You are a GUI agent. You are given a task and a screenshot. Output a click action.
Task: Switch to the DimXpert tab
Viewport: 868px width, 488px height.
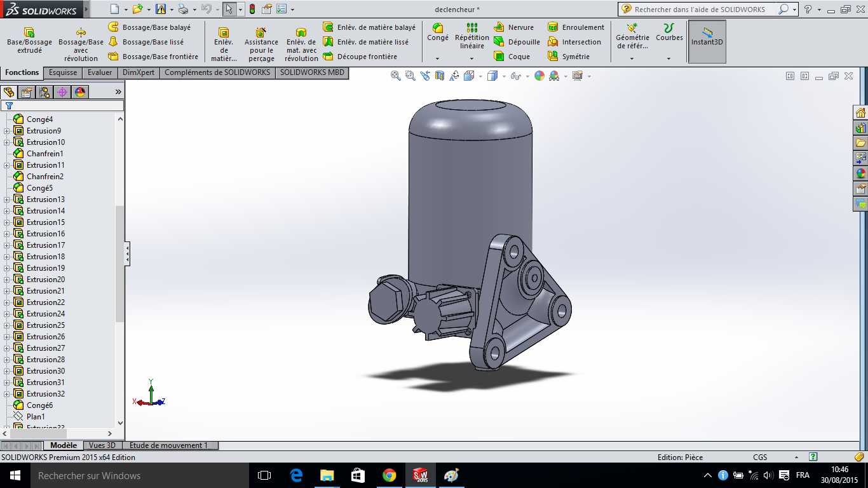139,72
